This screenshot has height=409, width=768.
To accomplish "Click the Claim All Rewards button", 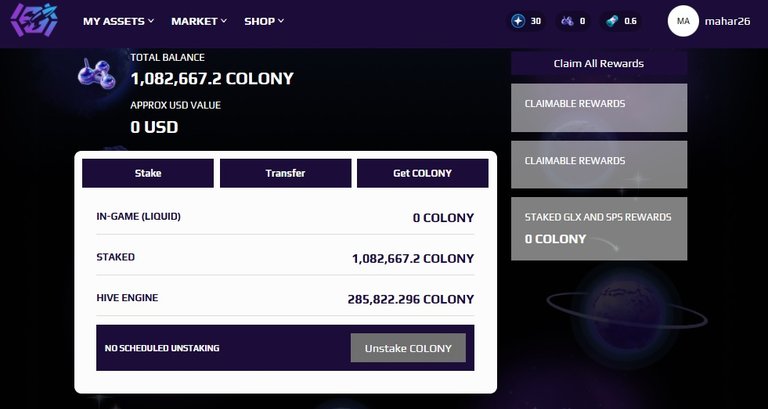I will [x=599, y=63].
